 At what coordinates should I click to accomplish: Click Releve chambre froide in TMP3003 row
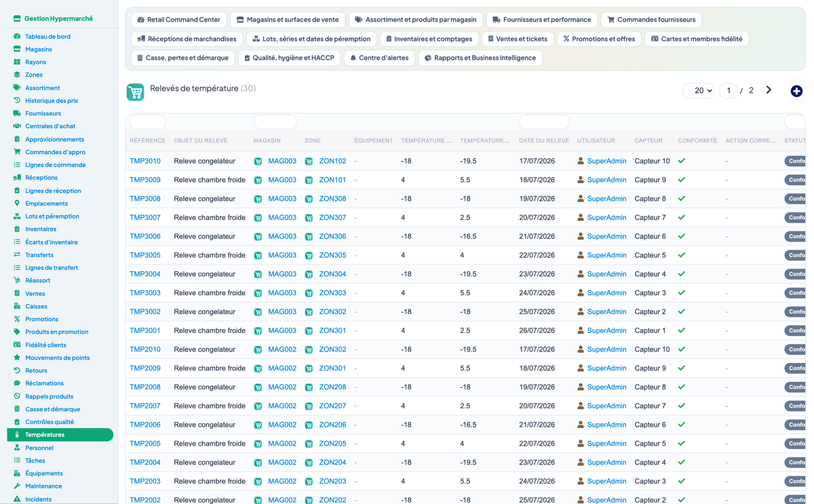[x=210, y=293]
